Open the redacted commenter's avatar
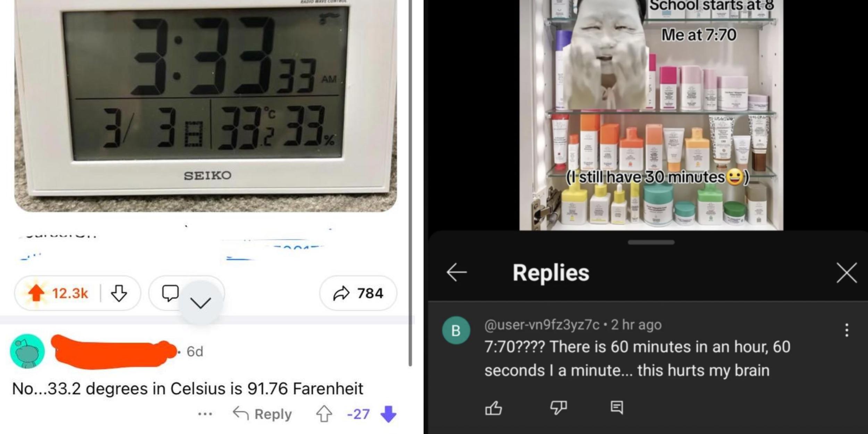The height and width of the screenshot is (434, 868). [x=27, y=351]
